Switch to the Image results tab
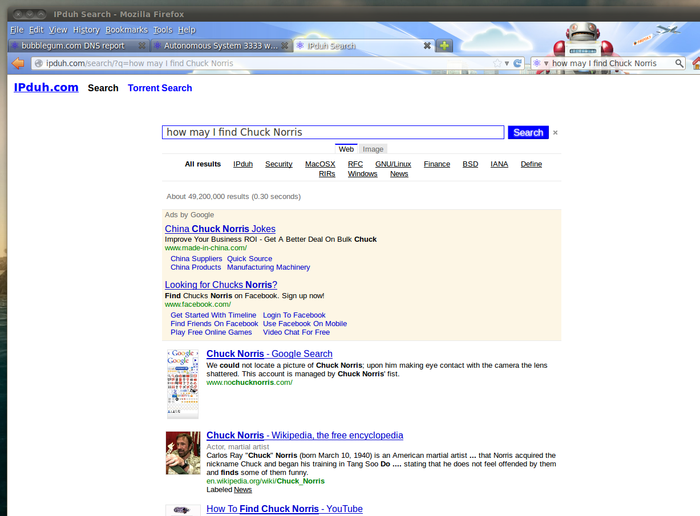 point(373,149)
